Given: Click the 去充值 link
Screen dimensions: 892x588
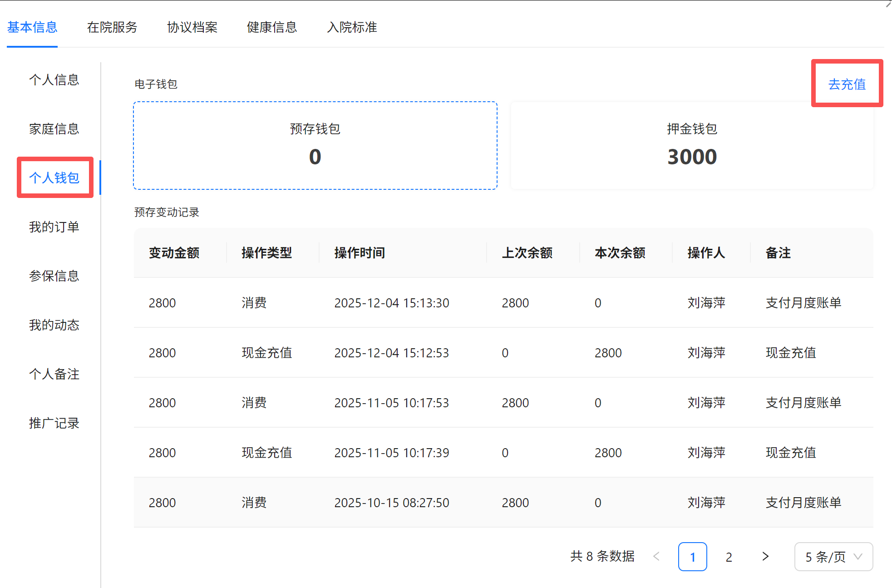Looking at the screenshot, I should tap(847, 84).
